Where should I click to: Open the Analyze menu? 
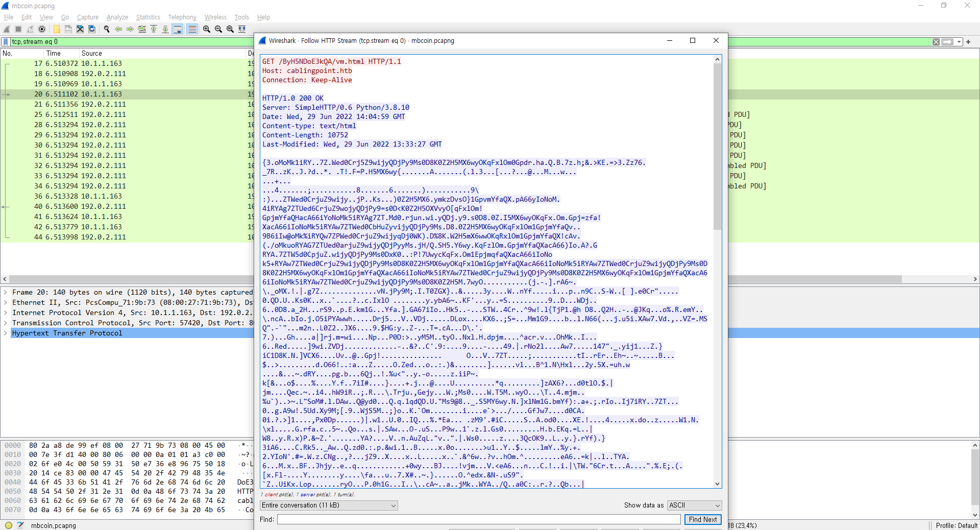pos(117,17)
